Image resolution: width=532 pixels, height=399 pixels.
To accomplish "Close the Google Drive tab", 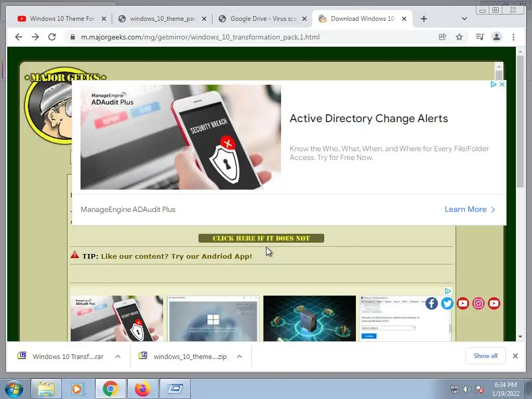I will point(304,19).
